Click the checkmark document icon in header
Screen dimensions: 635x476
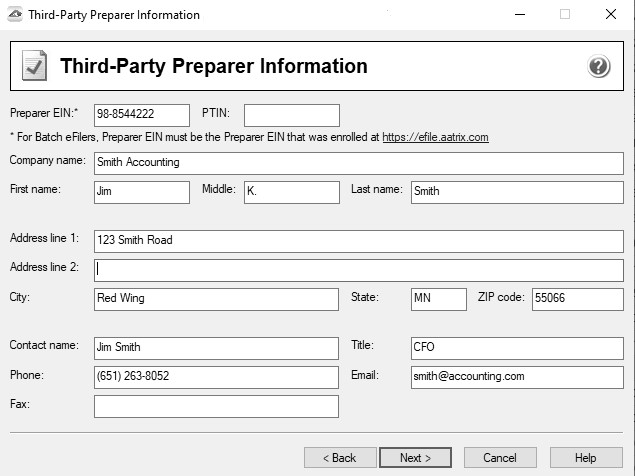click(x=34, y=67)
